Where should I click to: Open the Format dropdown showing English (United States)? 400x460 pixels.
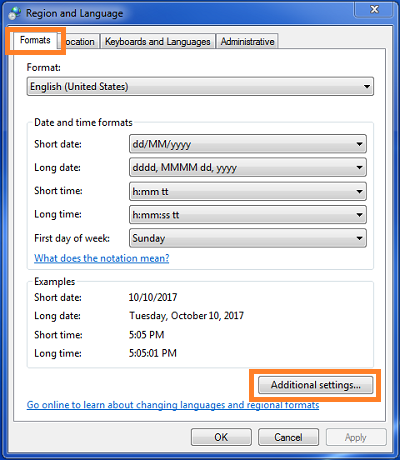(x=200, y=87)
